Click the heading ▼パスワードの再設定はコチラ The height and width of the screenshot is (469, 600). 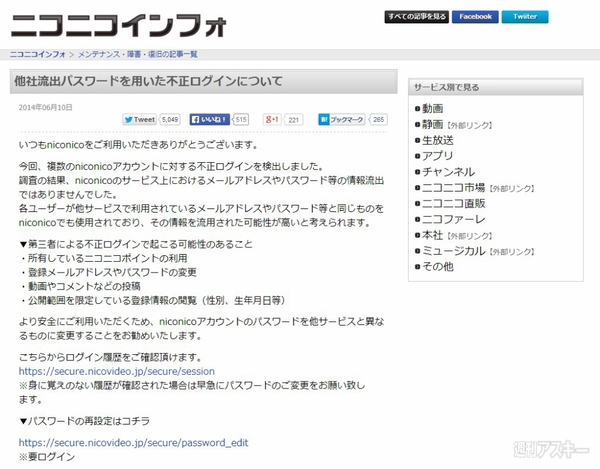click(84, 421)
